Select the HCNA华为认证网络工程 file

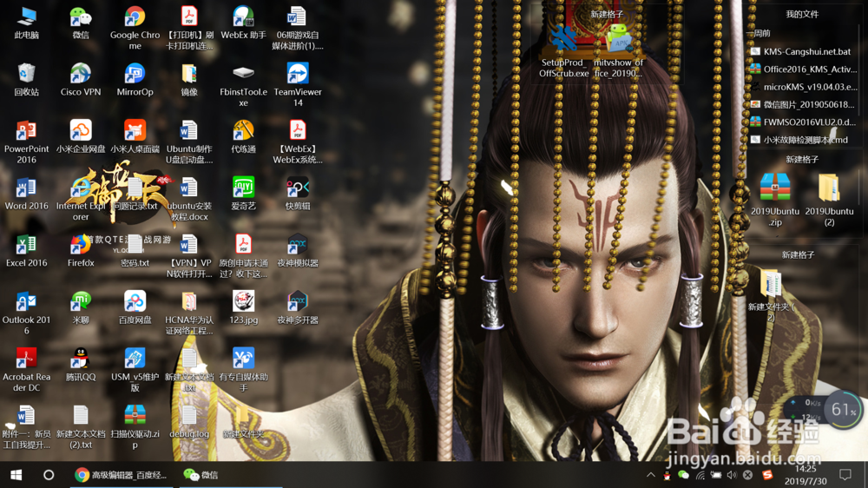[x=188, y=314]
